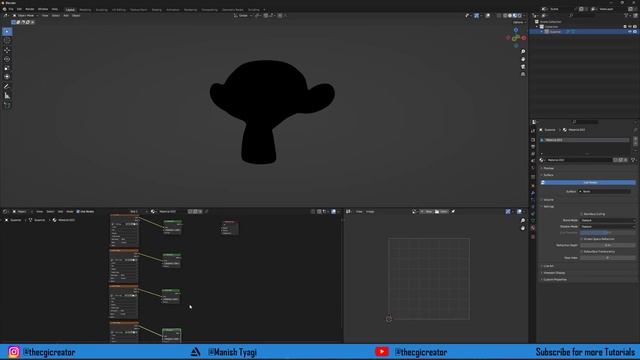Switch to UV Editing workspace tab
Image resolution: width=640 pixels, height=360 pixels.
click(x=119, y=9)
